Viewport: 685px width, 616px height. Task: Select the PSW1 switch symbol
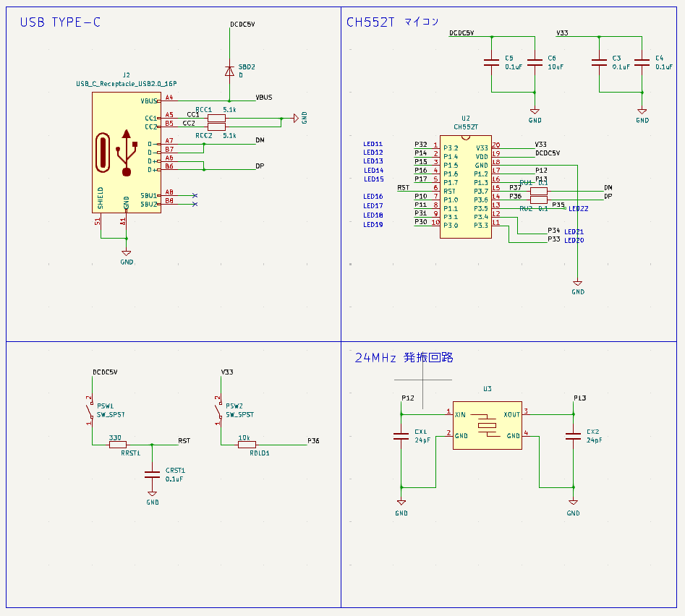[91, 410]
